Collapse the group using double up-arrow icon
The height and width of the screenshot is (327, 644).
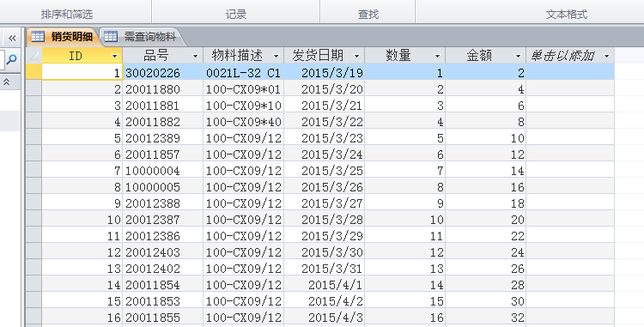(7, 82)
